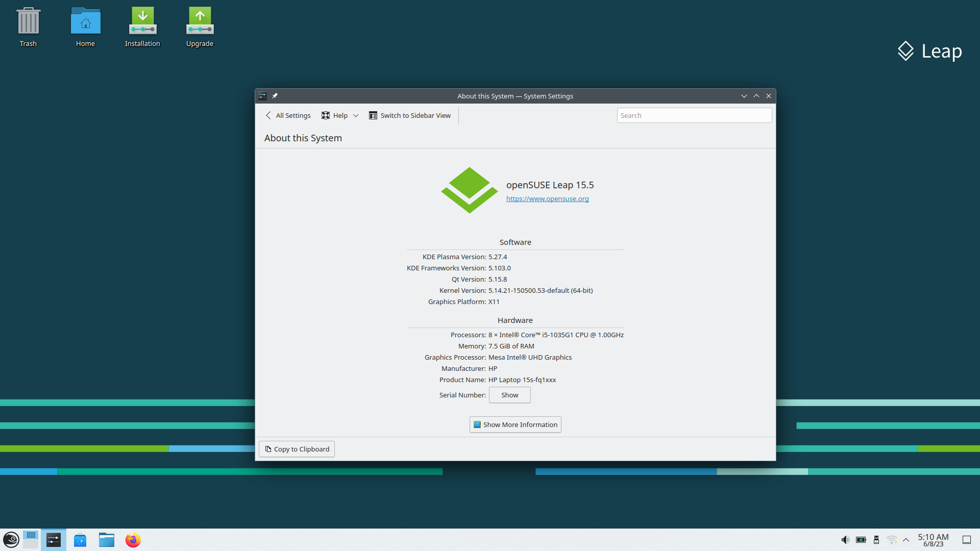Click the Mesa Intel UHD Graphics value

530,358
